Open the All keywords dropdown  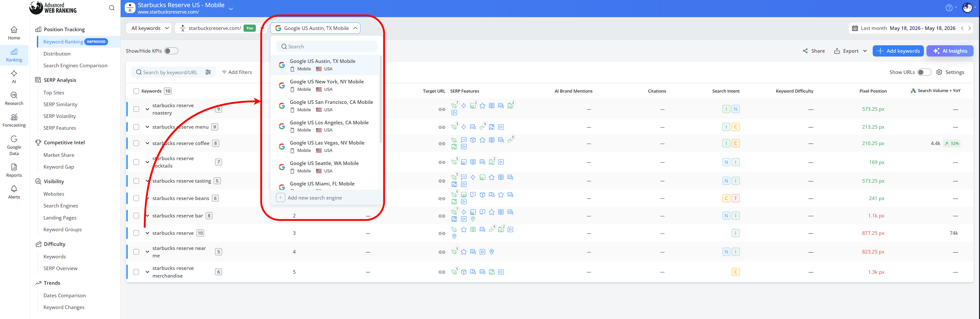pyautogui.click(x=149, y=28)
